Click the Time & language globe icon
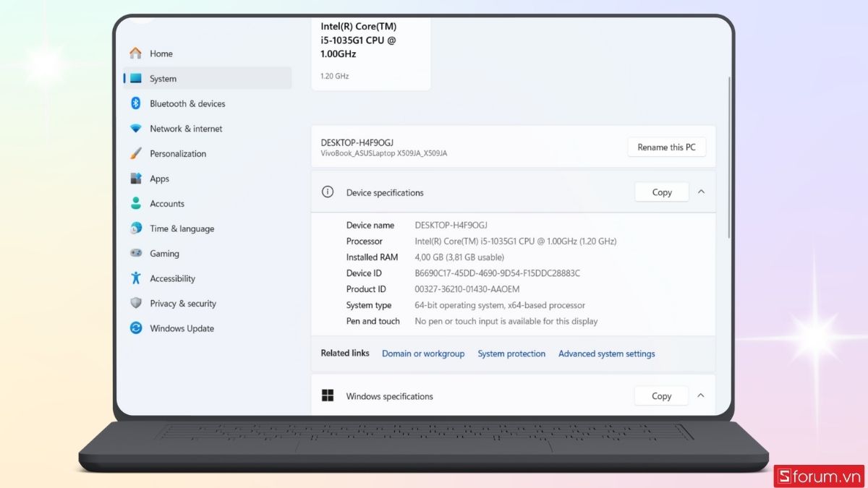The width and height of the screenshot is (868, 488). 135,228
